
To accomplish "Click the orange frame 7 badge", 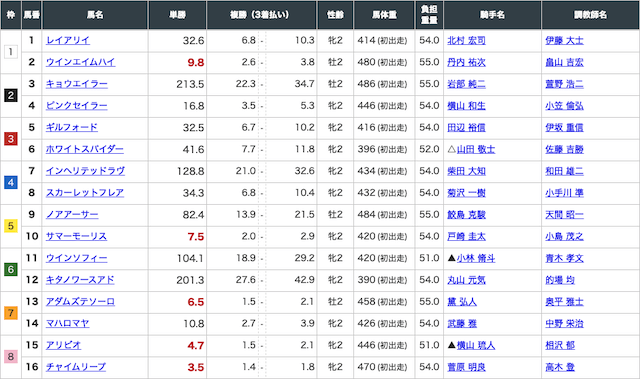I will click(11, 313).
